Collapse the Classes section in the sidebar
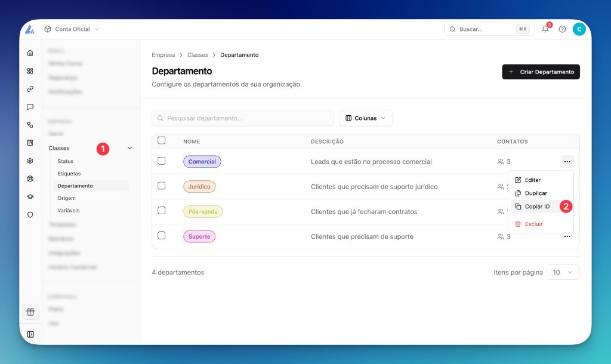Image resolution: width=611 pixels, height=364 pixels. coord(129,147)
